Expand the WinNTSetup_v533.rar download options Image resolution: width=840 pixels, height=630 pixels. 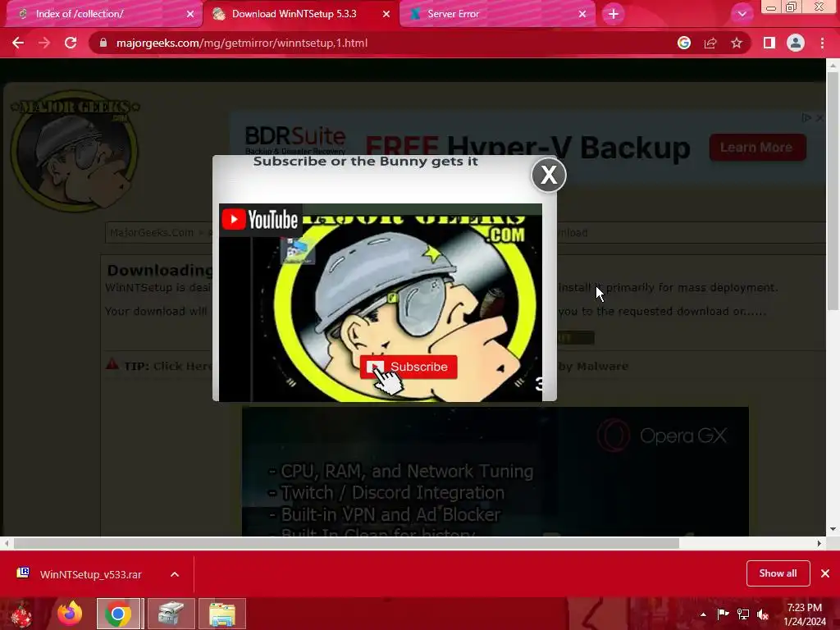tap(175, 574)
